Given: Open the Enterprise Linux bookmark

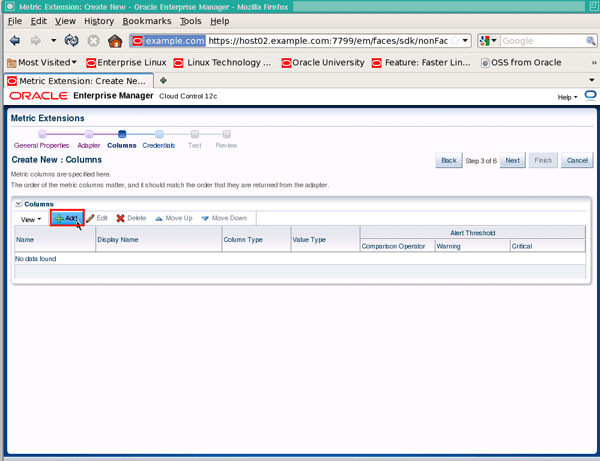Looking at the screenshot, I should (126, 62).
